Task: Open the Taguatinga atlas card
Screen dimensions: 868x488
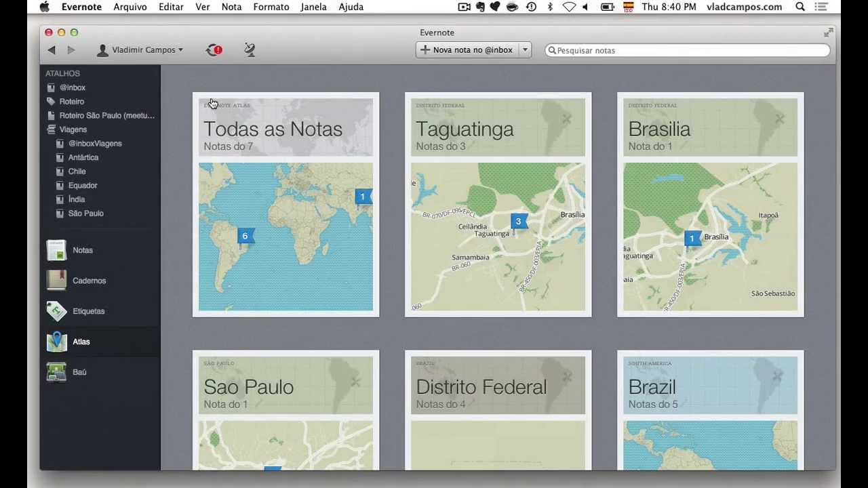Action: (498, 205)
